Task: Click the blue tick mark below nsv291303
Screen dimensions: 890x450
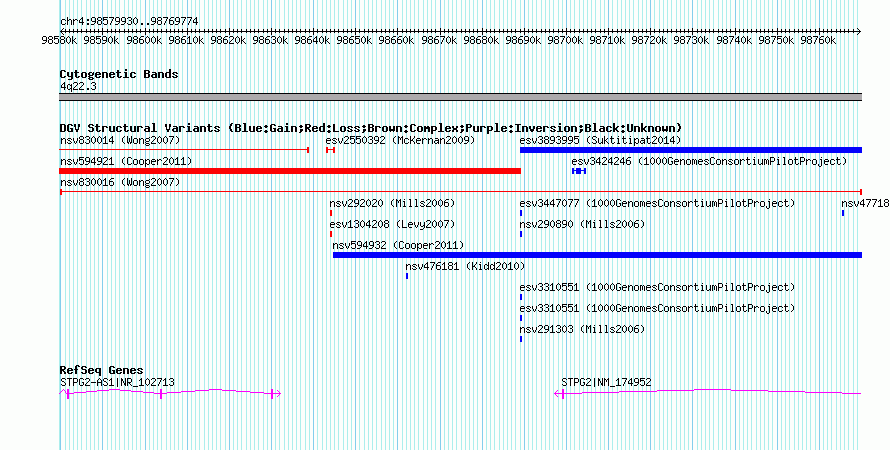Action: pos(521,339)
